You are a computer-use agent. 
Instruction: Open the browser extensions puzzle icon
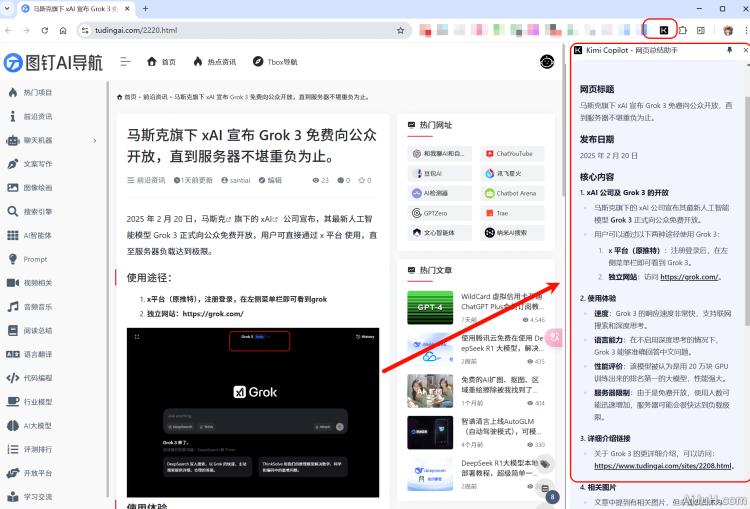683,30
